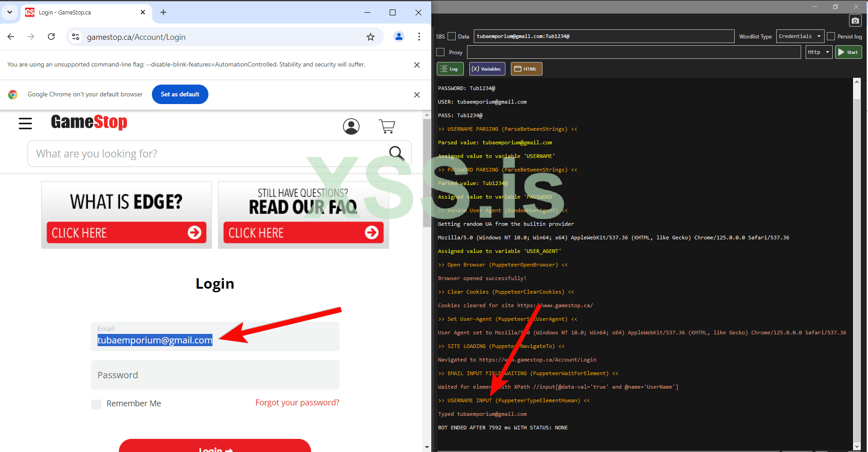
Task: Click the '>> Open Browser (PuppeteerOpenBrowser) <<' log line
Action: tap(503, 265)
